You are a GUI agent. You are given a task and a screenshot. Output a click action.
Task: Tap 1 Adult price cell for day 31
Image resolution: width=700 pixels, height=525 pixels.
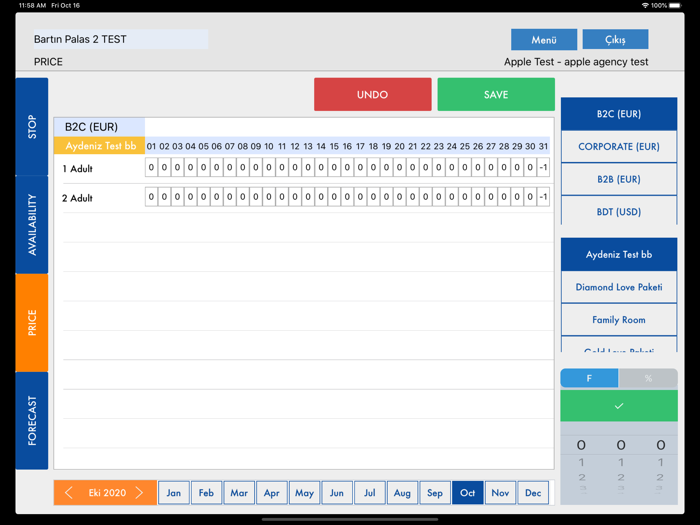click(x=543, y=167)
